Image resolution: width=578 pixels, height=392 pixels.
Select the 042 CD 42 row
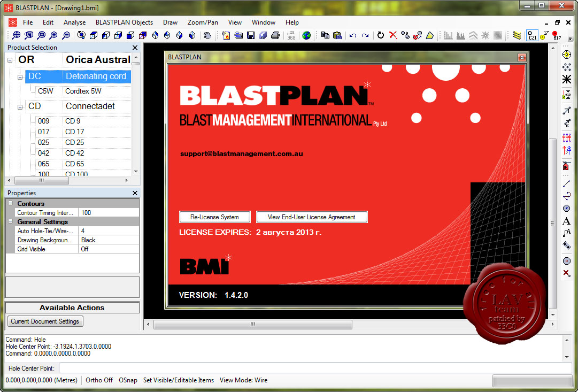83,153
